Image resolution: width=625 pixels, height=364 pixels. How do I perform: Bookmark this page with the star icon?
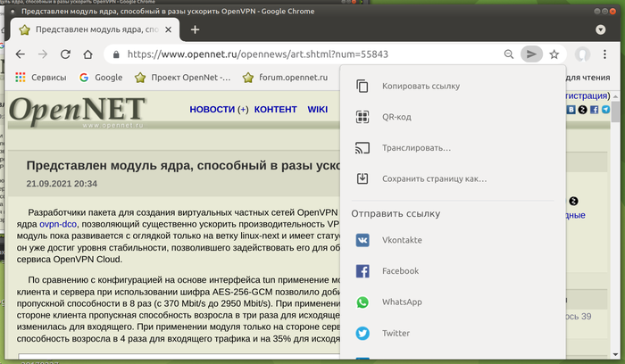554,54
